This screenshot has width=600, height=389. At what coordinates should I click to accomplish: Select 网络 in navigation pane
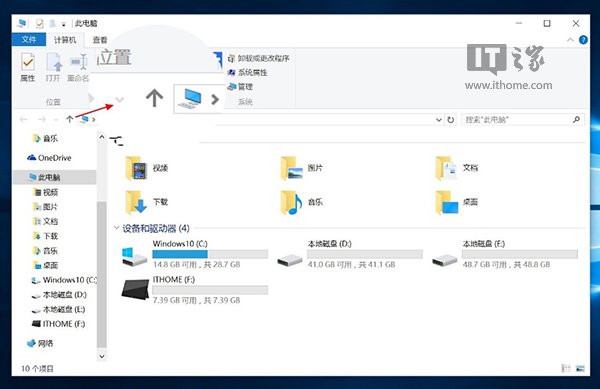point(40,343)
